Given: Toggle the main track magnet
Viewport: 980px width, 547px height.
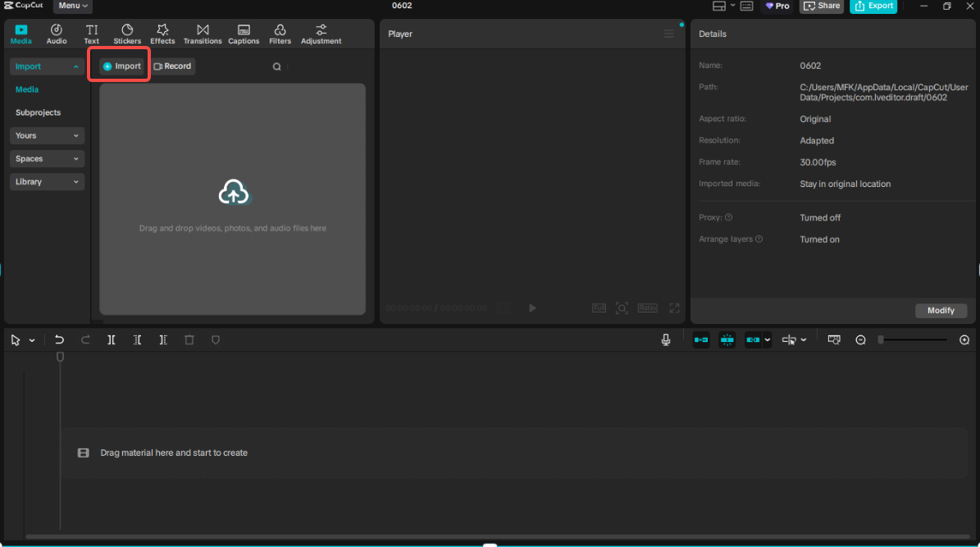Looking at the screenshot, I should (701, 340).
